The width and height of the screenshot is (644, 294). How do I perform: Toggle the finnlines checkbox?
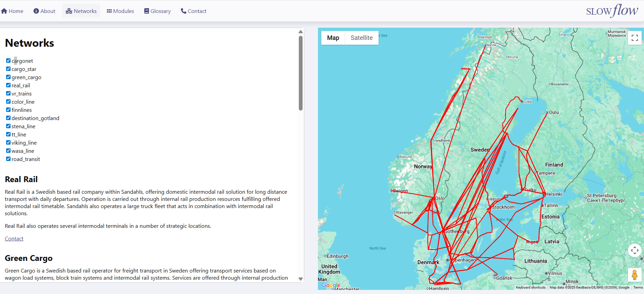click(8, 110)
